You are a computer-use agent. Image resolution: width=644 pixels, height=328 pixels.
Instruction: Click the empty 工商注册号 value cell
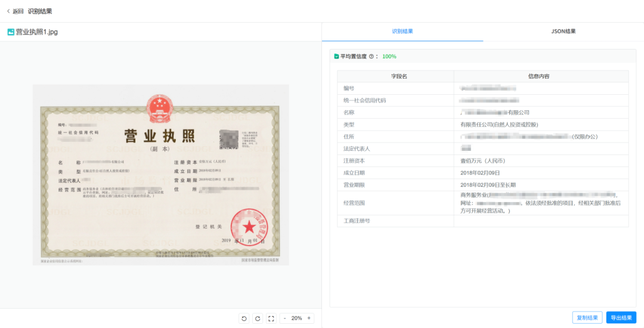[x=540, y=221]
